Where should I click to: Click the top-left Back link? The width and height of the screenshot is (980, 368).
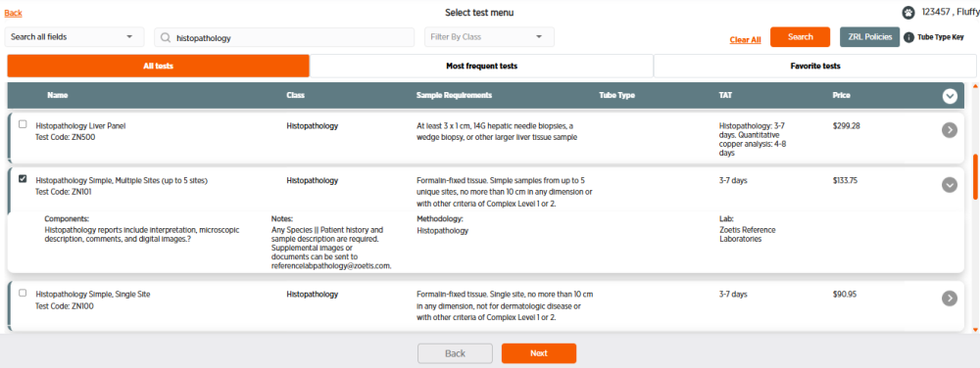13,13
